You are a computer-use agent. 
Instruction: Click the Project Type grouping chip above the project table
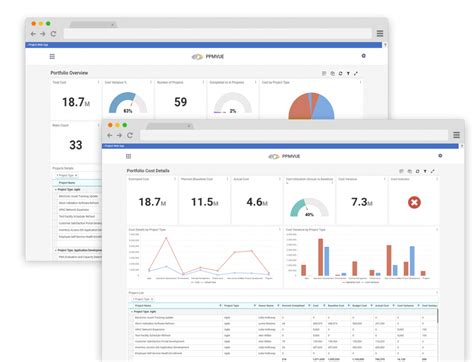(x=142, y=299)
